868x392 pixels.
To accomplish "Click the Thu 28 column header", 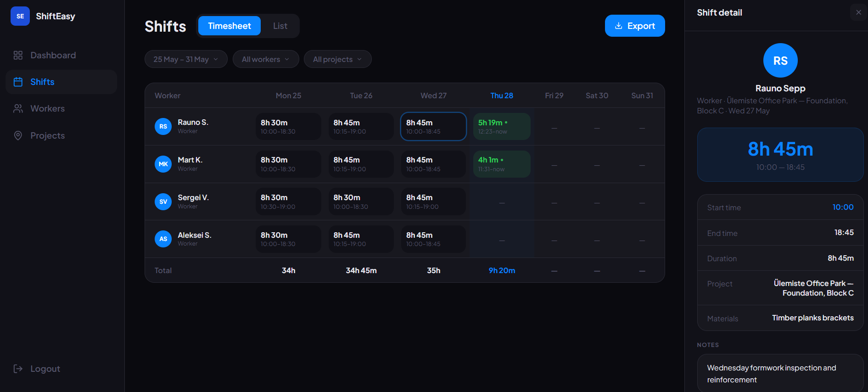I will point(502,95).
